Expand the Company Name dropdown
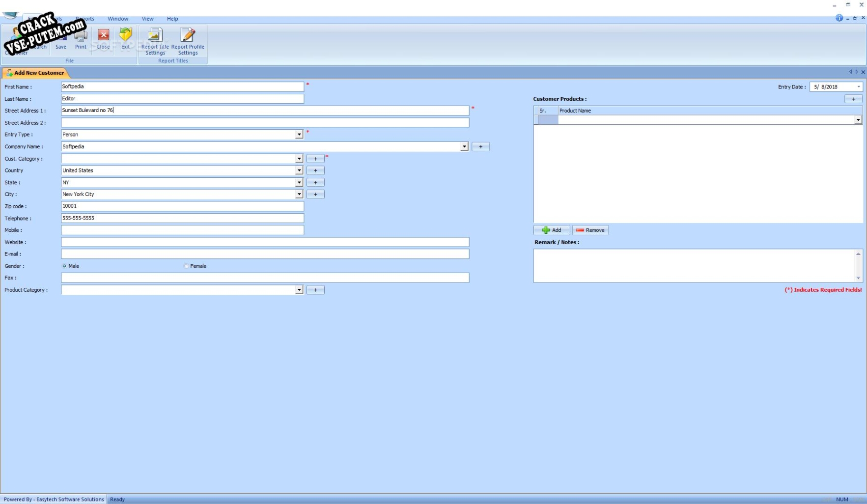Image resolution: width=867 pixels, height=504 pixels. (464, 146)
